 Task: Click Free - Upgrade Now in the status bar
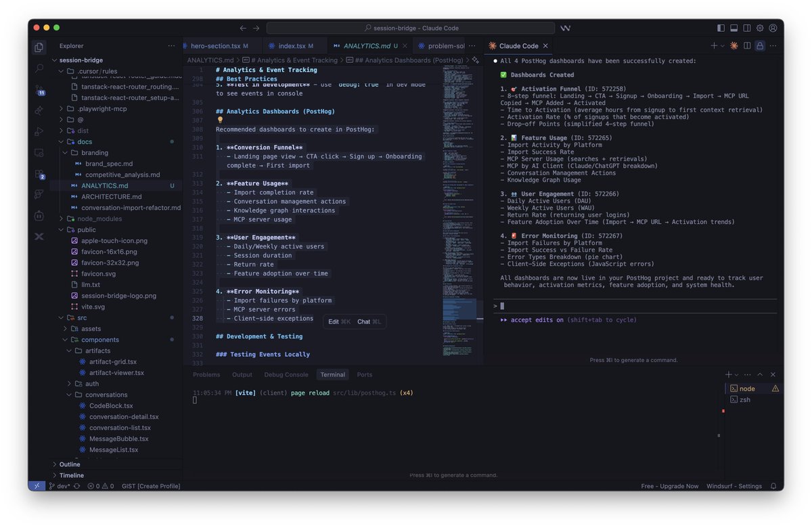click(x=670, y=486)
